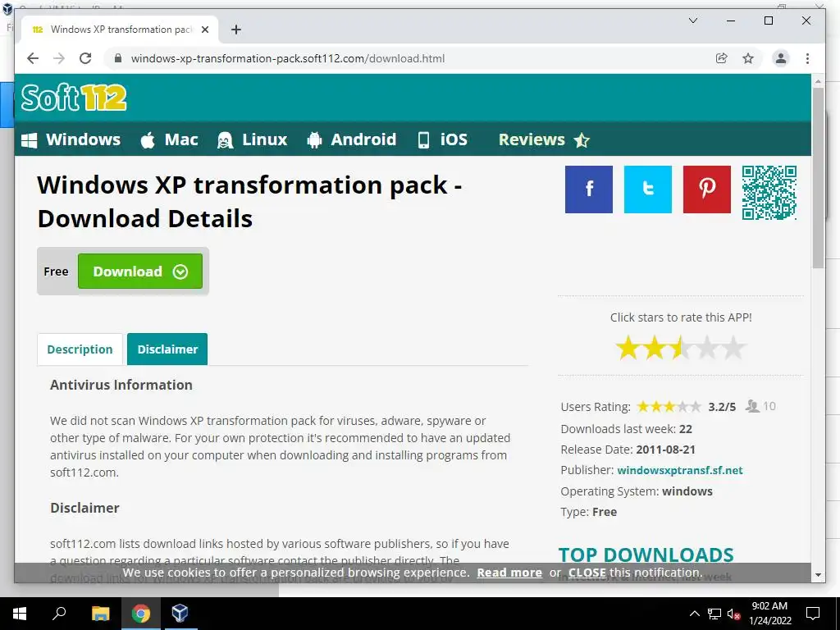Click the scrollbar down arrow
This screenshot has height=630, width=840.
click(x=818, y=575)
